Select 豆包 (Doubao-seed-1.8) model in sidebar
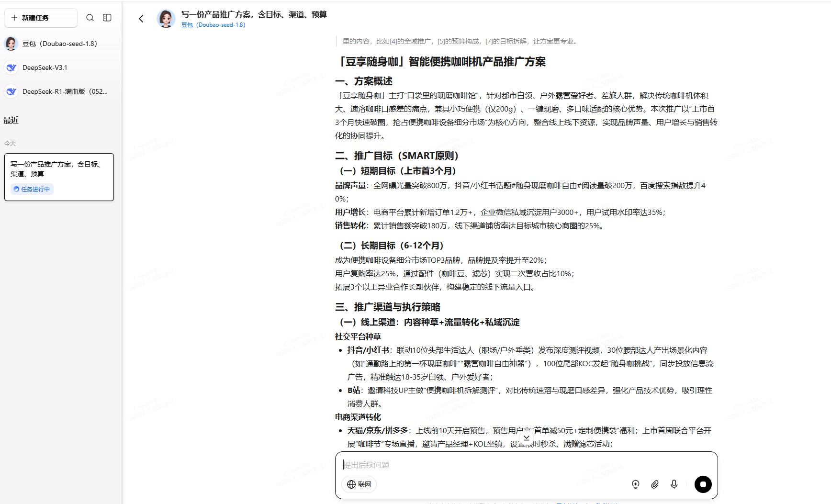This screenshot has height=504, width=831. 59,44
